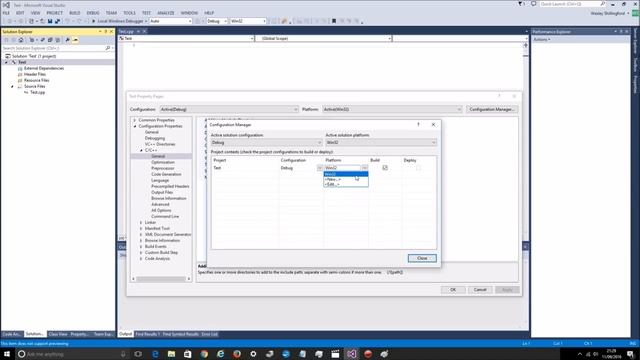The image size is (640, 360).
Task: Open the Store icon on the taskbar
Action: coord(187,354)
